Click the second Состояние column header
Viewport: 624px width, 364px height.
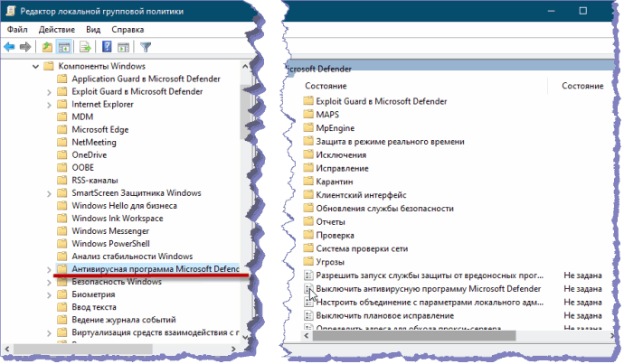582,86
